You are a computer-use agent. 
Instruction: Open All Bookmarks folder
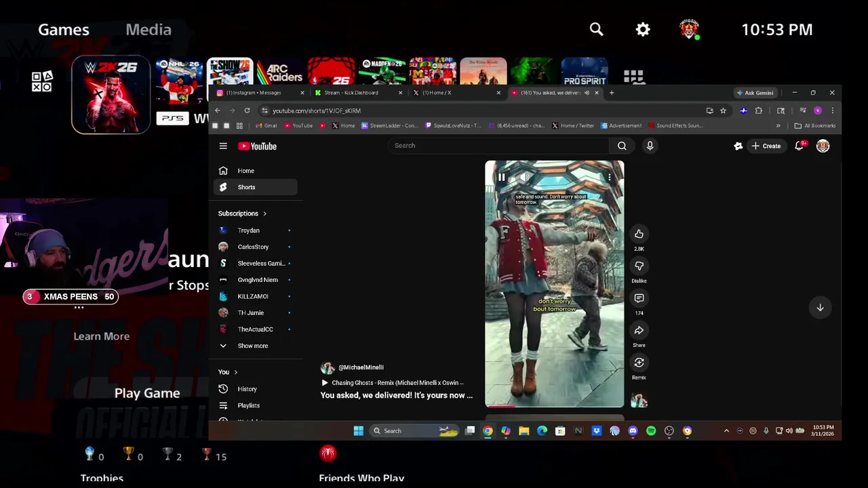[x=815, y=125]
